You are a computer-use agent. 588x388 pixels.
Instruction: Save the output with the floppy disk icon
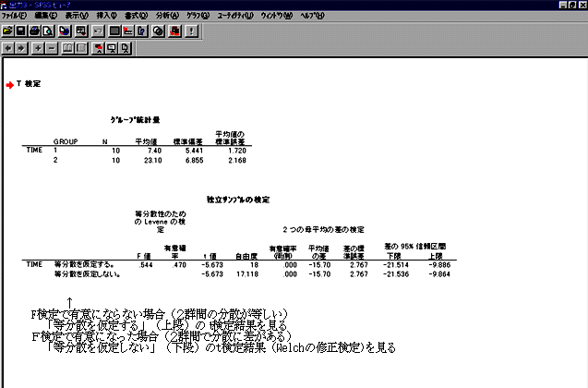(22, 30)
